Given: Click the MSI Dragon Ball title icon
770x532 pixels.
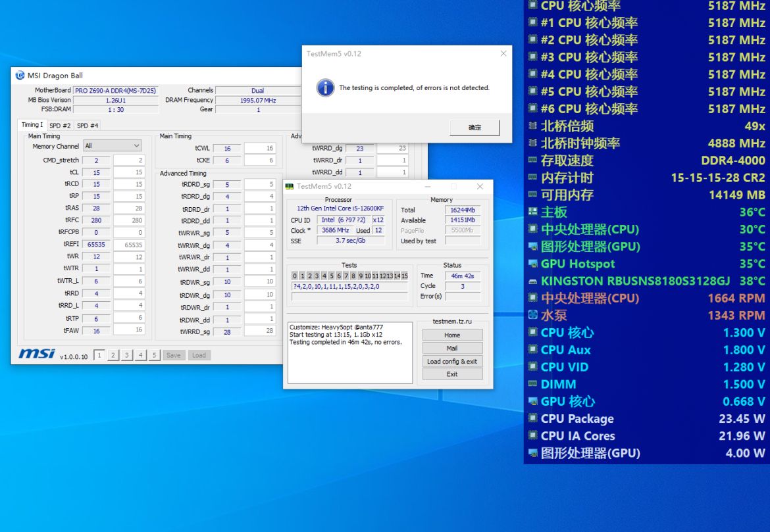Looking at the screenshot, I should tap(20, 76).
